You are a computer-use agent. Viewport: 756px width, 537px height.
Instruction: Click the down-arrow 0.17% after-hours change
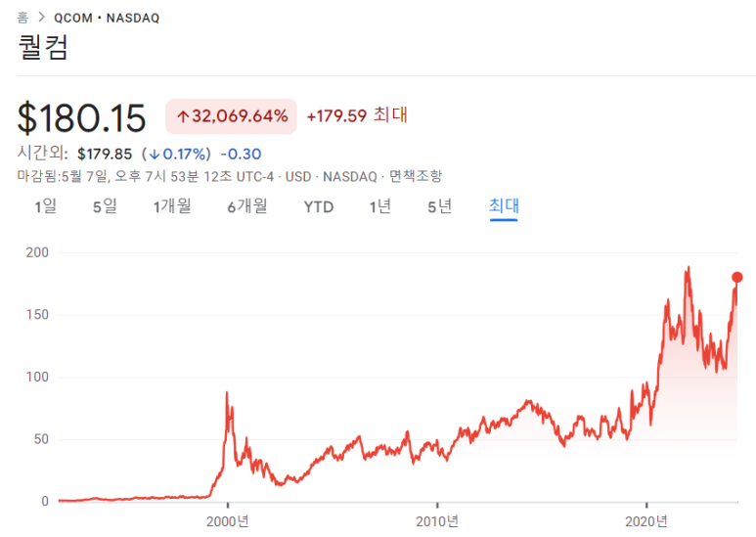pyautogui.click(x=176, y=155)
